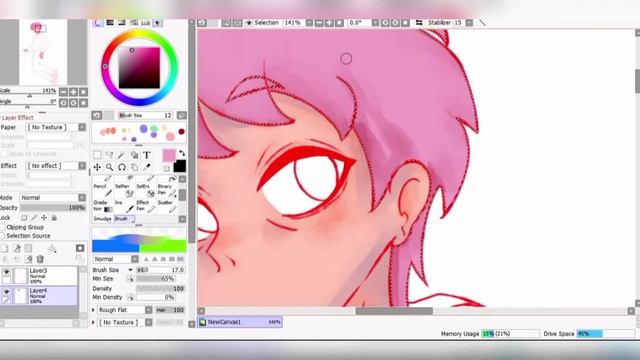
Task: Choose the SelErs tool
Action: [146, 190]
